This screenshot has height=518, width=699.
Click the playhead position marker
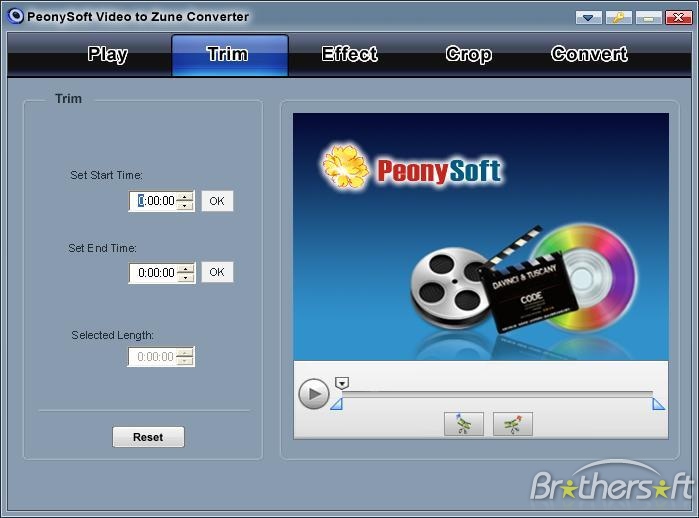342,383
